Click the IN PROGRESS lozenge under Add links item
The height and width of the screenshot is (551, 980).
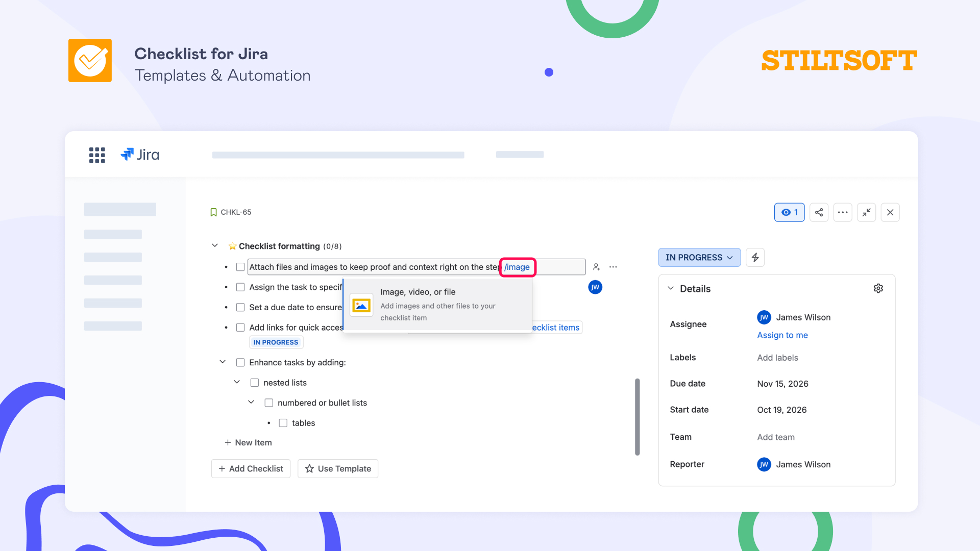276,342
